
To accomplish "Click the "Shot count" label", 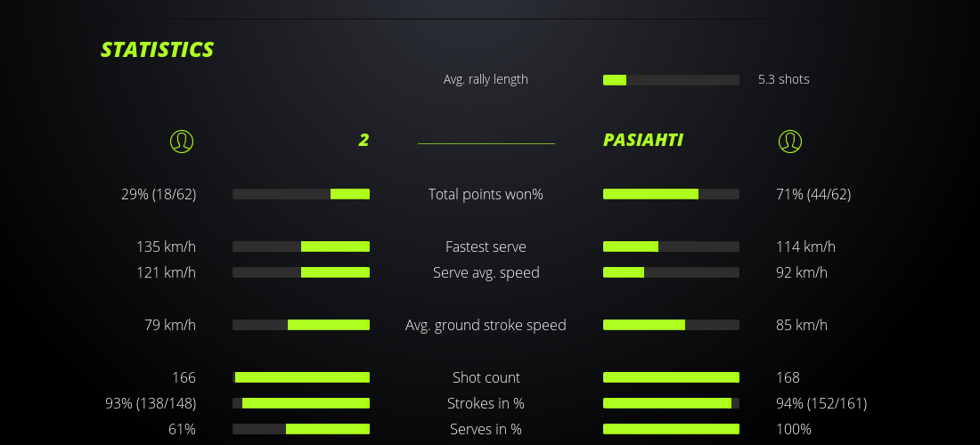I will (x=486, y=377).
